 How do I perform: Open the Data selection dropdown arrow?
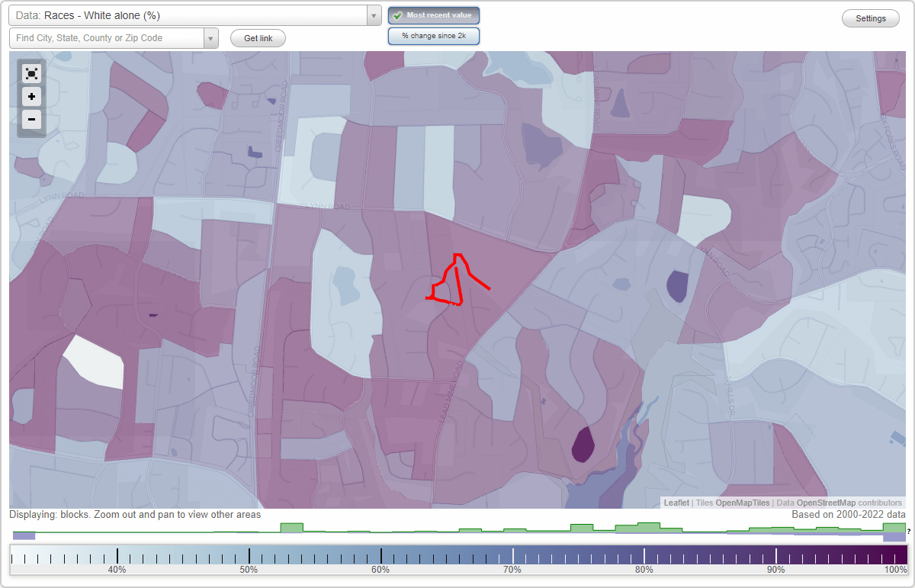(x=374, y=15)
